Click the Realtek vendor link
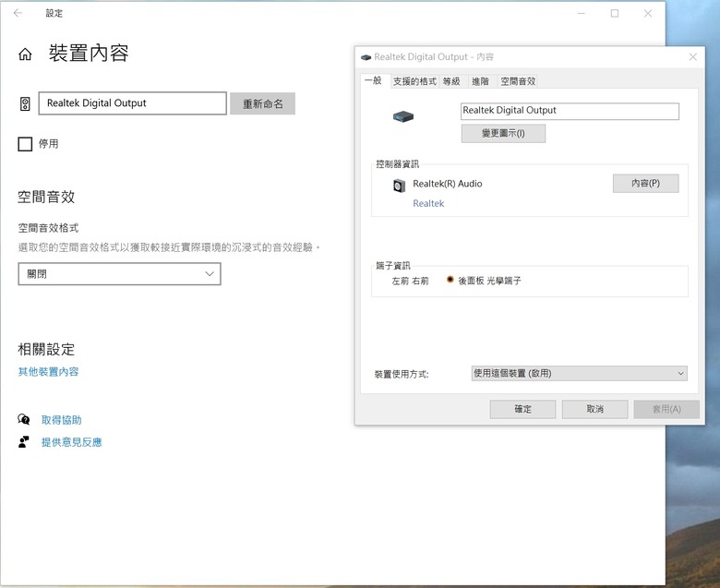The height and width of the screenshot is (588, 720). click(428, 203)
